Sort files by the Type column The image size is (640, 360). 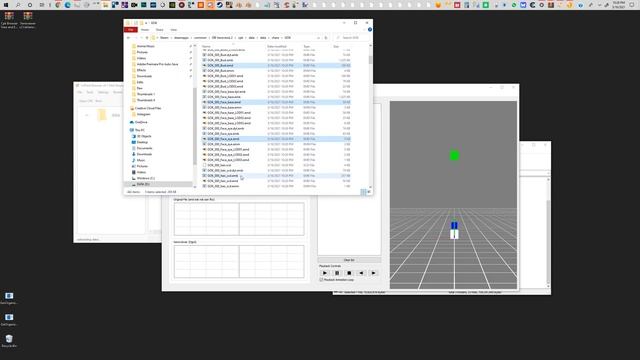tap(307, 46)
